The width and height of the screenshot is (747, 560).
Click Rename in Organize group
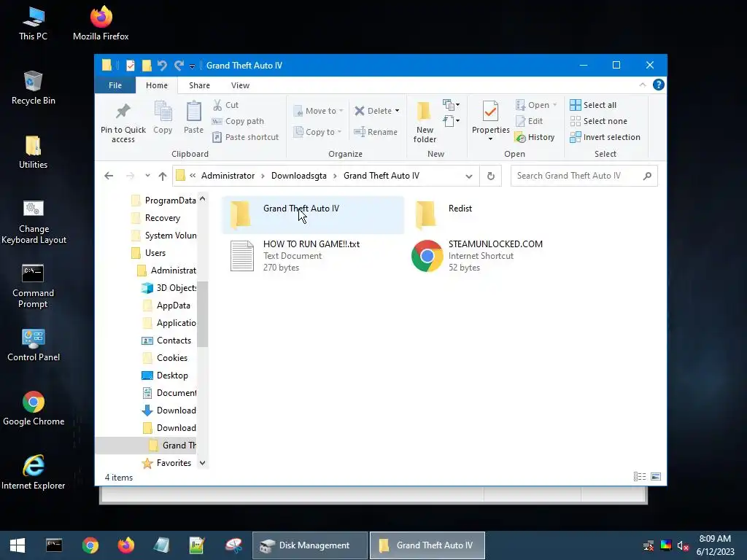376,132
